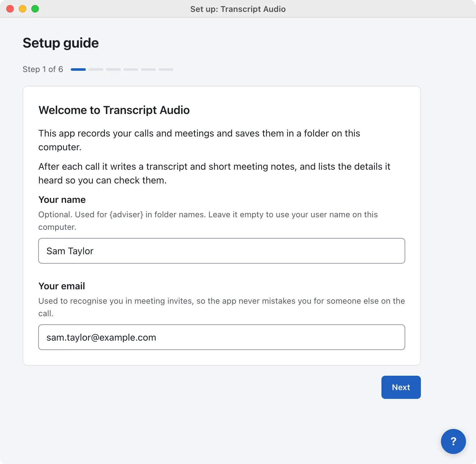Focus the Your name input field
The height and width of the screenshot is (464, 476).
(x=222, y=251)
